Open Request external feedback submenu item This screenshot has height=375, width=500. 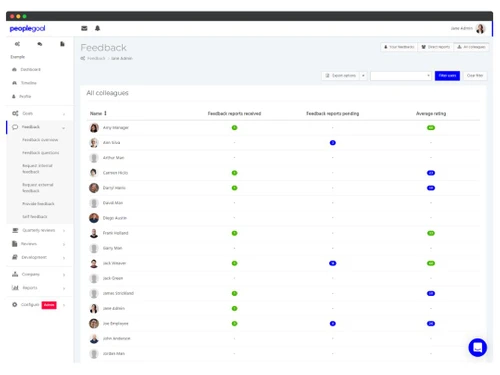(x=38, y=188)
